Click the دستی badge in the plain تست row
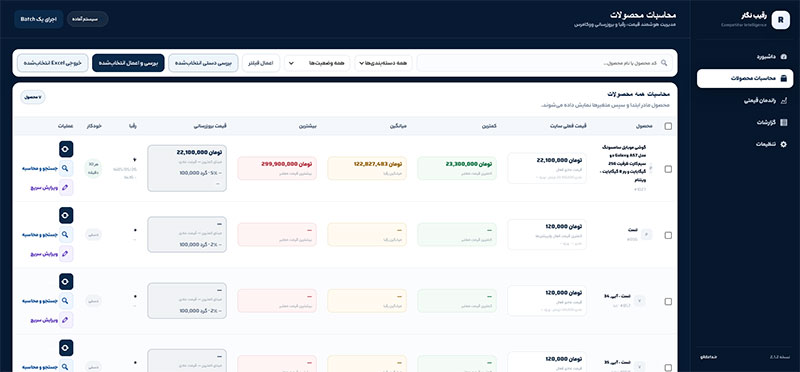 (x=93, y=235)
